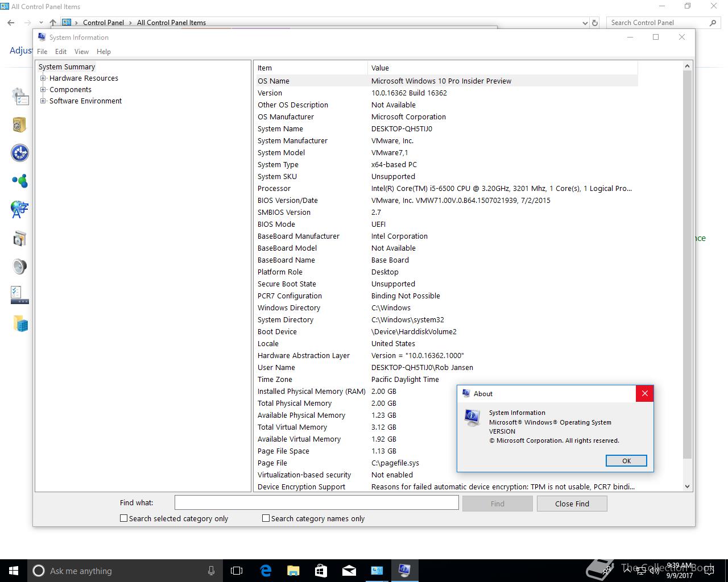Select Components tree label
The height and width of the screenshot is (582, 728).
71,90
